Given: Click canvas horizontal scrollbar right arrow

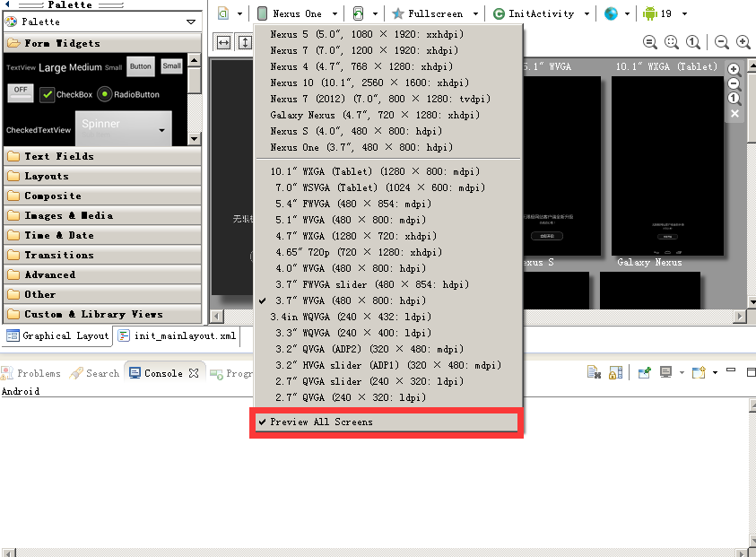Looking at the screenshot, I should (x=740, y=317).
